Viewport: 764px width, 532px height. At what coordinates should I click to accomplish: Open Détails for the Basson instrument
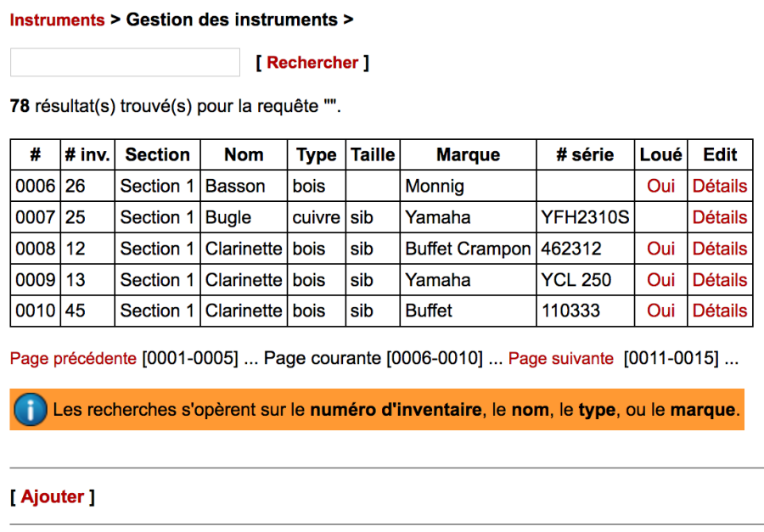719,186
